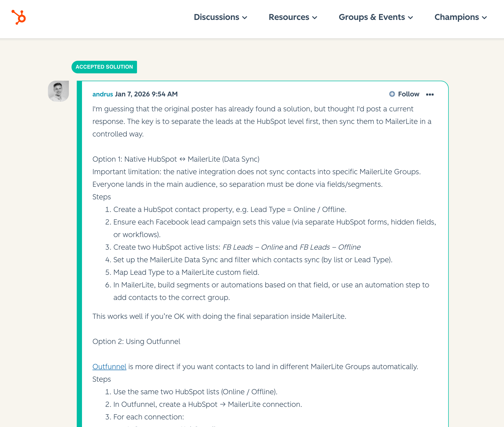Expand the Champions chevron

(484, 18)
